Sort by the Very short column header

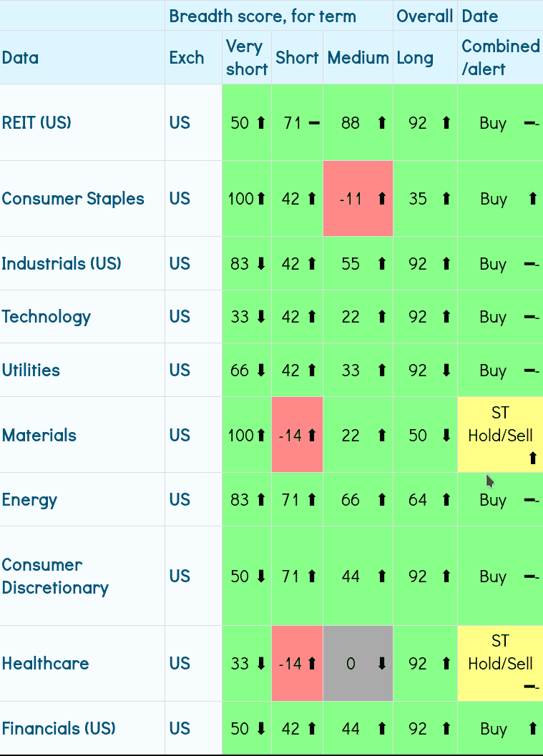point(246,57)
